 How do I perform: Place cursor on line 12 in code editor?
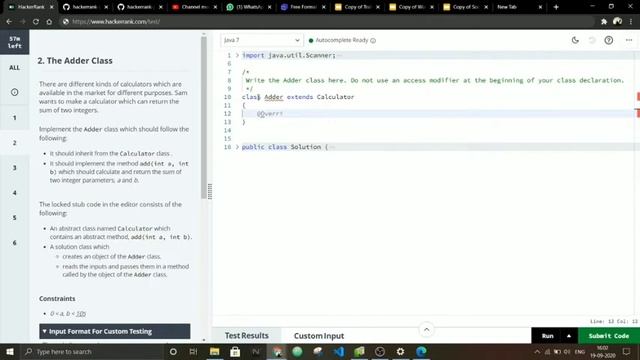click(437, 113)
